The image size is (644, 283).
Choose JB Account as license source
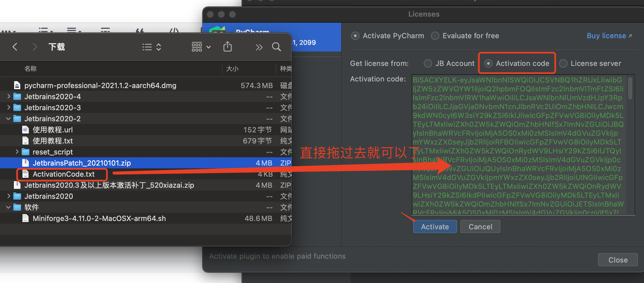tap(428, 63)
